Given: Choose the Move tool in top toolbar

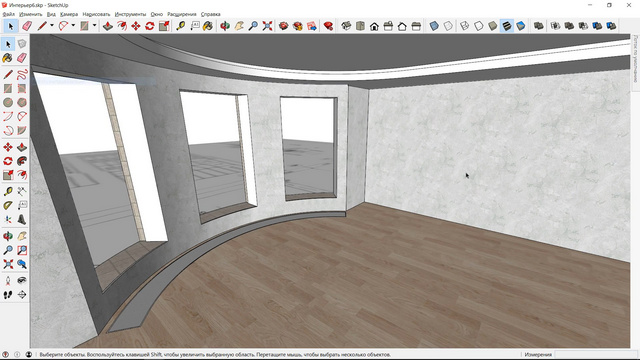Looking at the screenshot, I should (136, 26).
